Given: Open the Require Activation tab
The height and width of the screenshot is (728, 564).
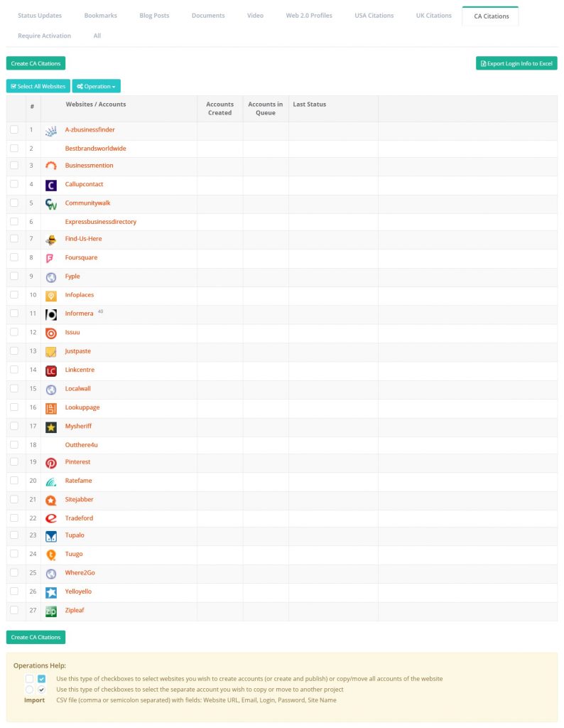Looking at the screenshot, I should tap(44, 36).
